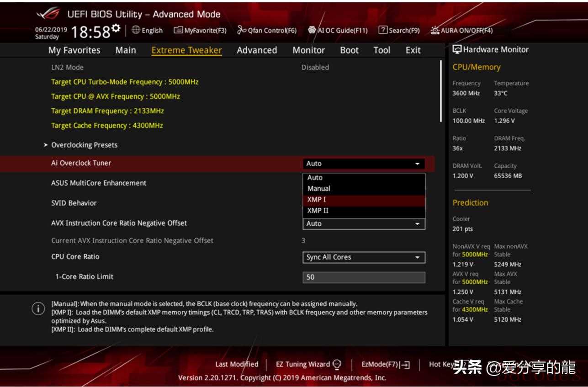Click Max AVX Stable 5131 MHz value
588x387 pixels.
[508, 292]
